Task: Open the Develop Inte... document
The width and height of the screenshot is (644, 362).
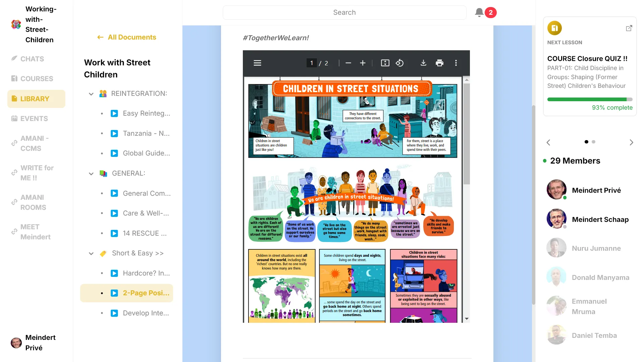Action: [x=146, y=313]
